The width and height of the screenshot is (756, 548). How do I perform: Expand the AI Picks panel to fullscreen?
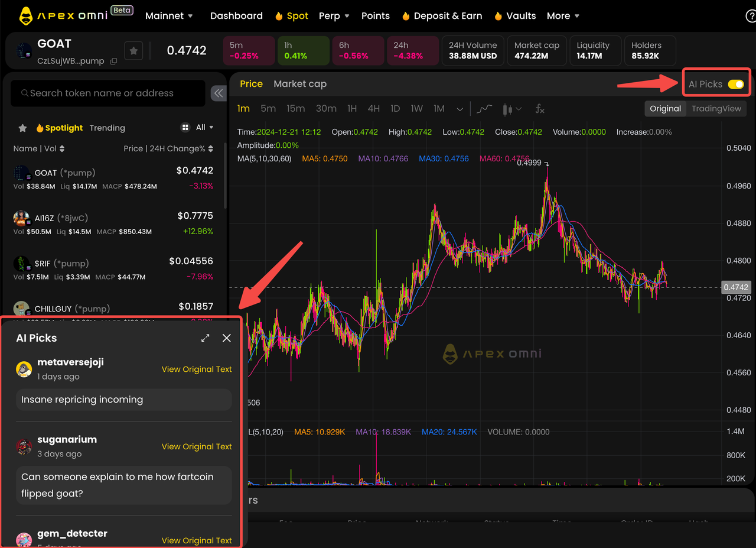click(x=205, y=338)
